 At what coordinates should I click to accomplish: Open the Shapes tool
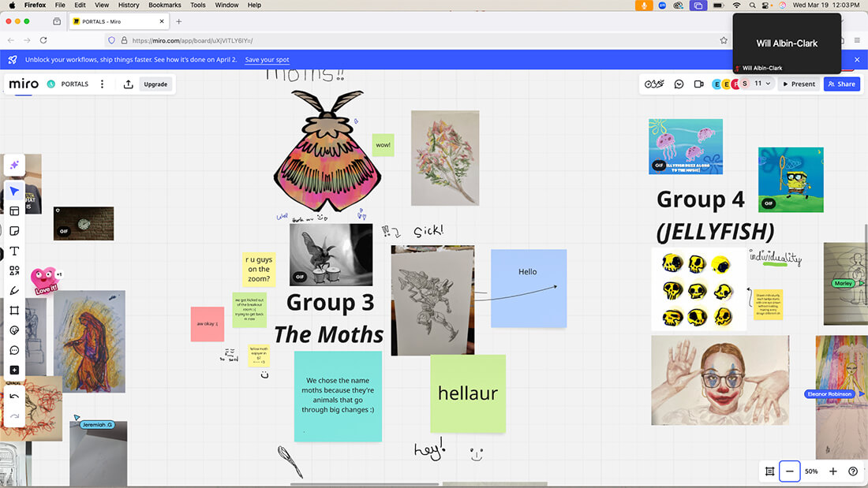[x=14, y=270]
